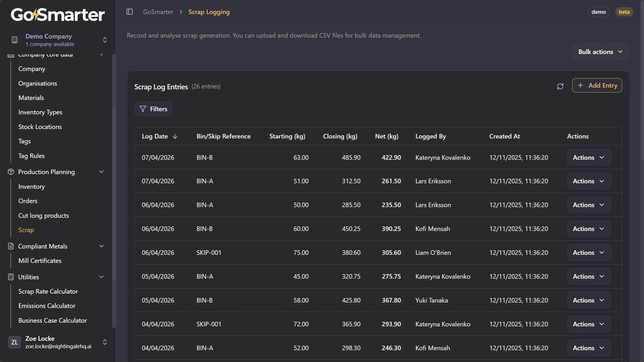Click the Add Entry button
The height and width of the screenshot is (362, 644).
597,85
